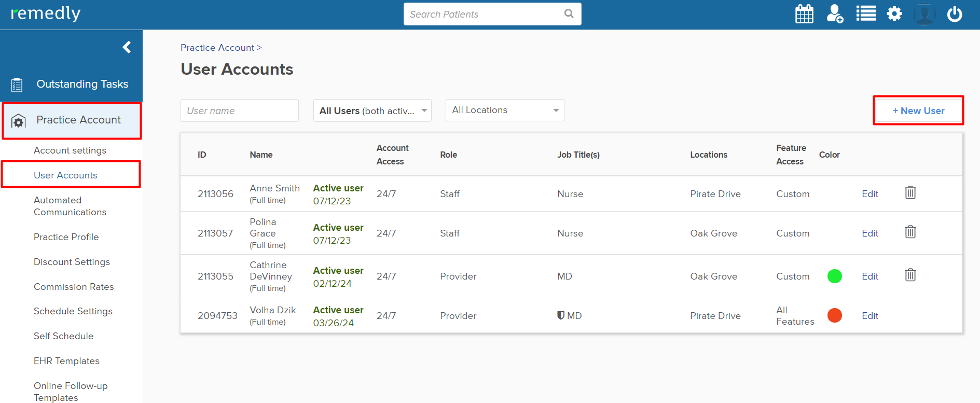Select User Accounts submenu item
The width and height of the screenshot is (980, 403).
(x=65, y=175)
